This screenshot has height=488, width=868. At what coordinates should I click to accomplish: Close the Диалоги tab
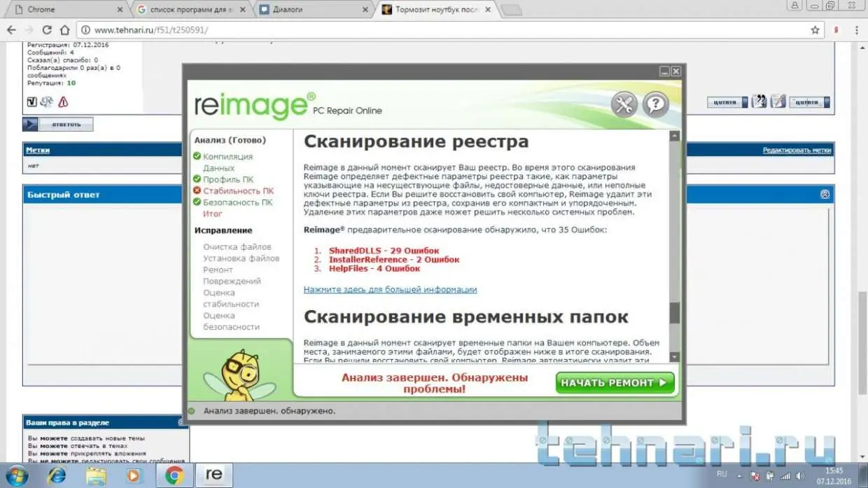point(365,10)
